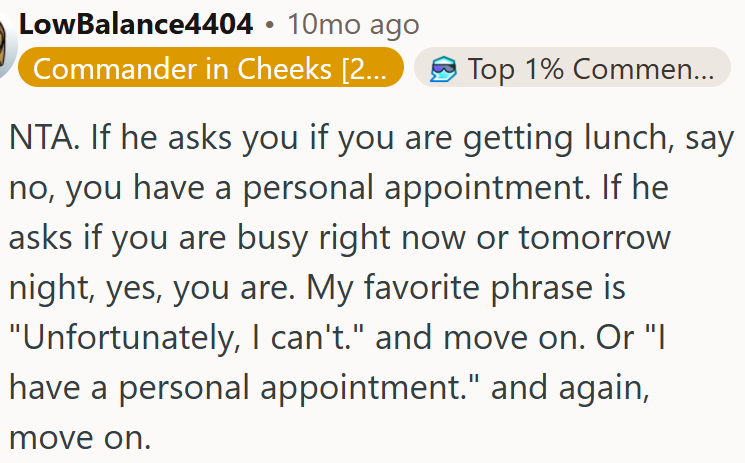Click the "10mo ago" comment timestamp
Screen dimensions: 745x463
click(x=353, y=25)
